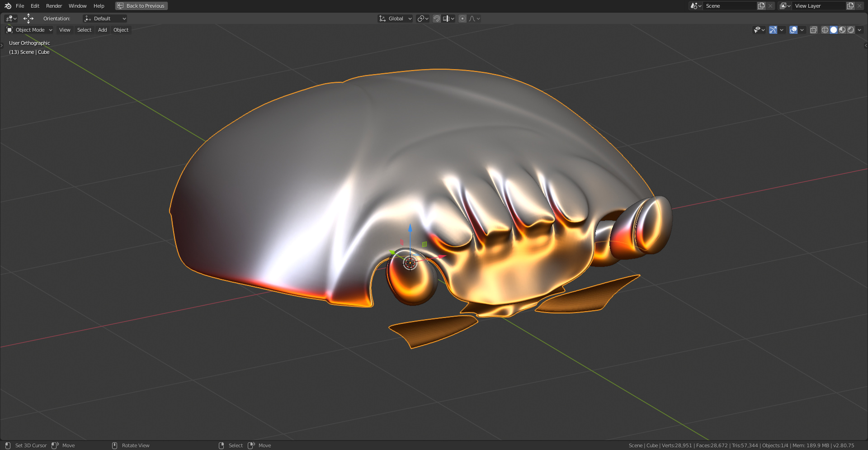Toggle proportional editing
Image resolution: width=868 pixels, height=450 pixels.
pyautogui.click(x=462, y=19)
